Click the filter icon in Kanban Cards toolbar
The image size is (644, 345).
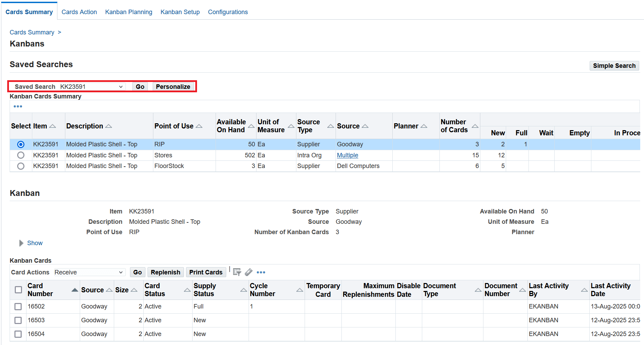[237, 272]
